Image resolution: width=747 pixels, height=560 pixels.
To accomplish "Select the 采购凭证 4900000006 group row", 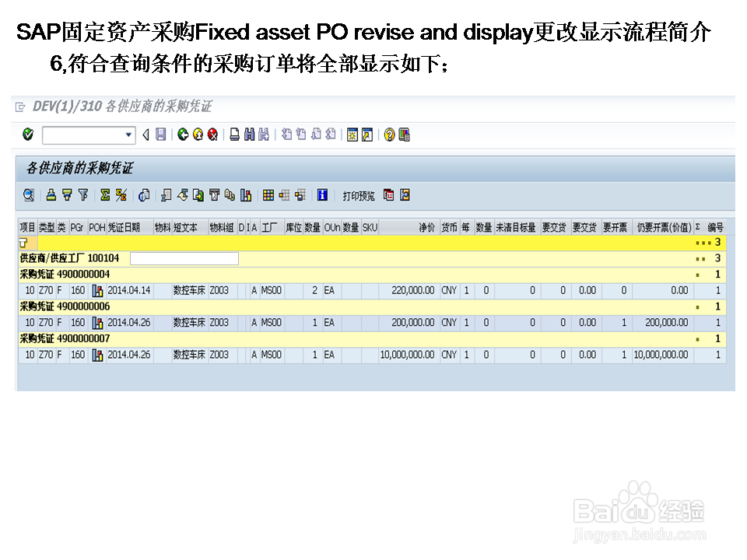I will point(372,306).
